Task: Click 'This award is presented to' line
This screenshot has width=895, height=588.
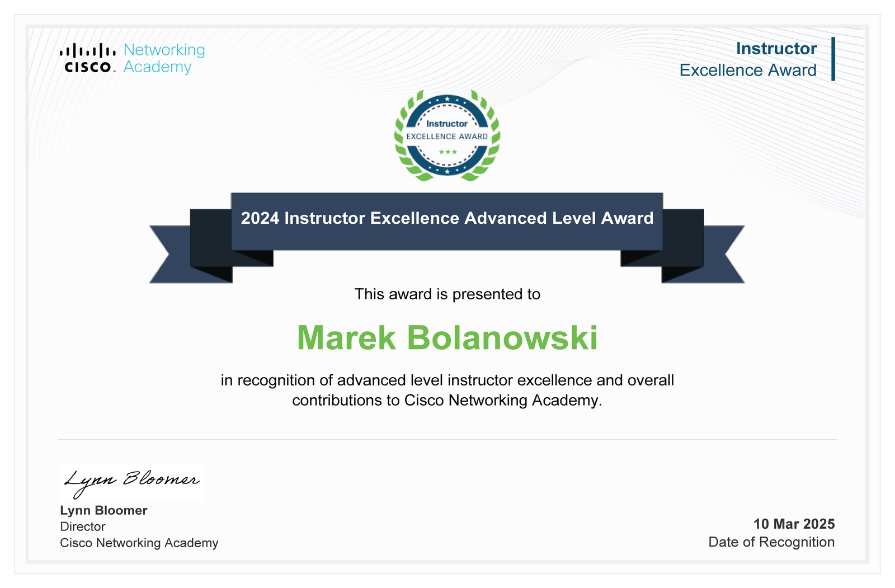Action: [447, 294]
